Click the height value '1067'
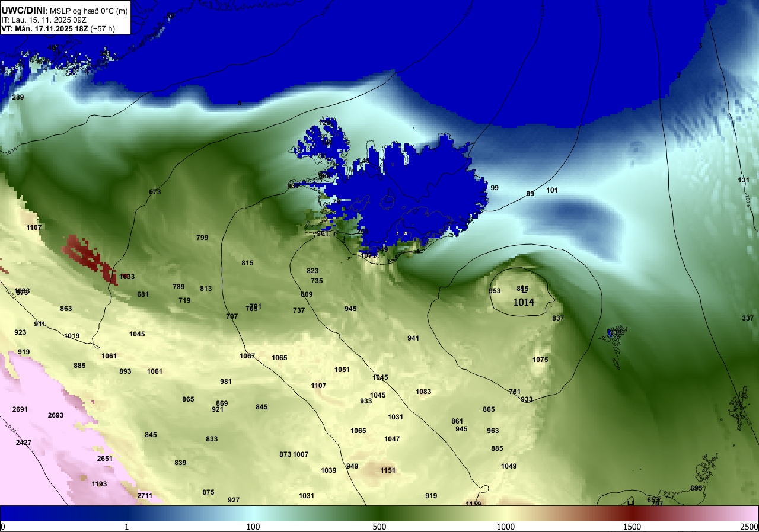The image size is (759, 532). [247, 356]
